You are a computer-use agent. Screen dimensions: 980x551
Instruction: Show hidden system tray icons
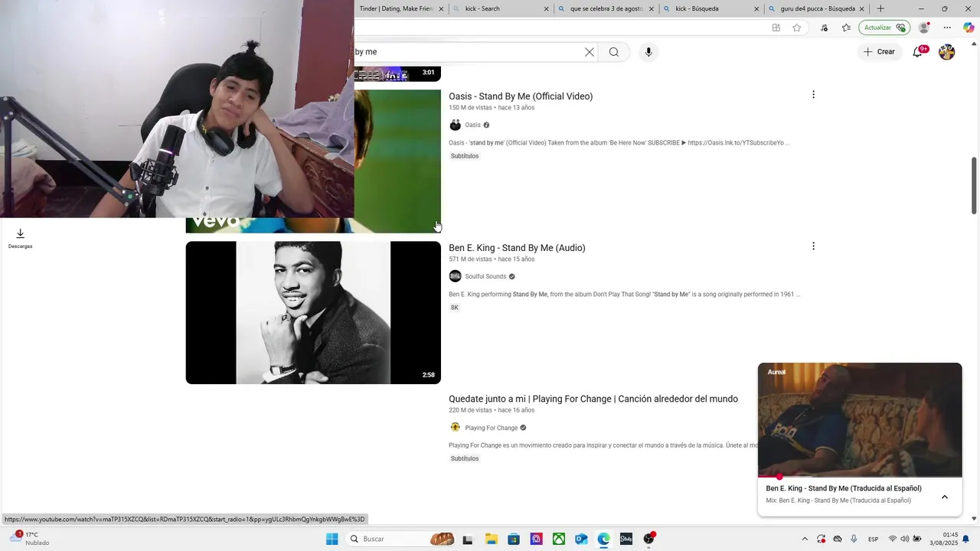[x=804, y=539]
